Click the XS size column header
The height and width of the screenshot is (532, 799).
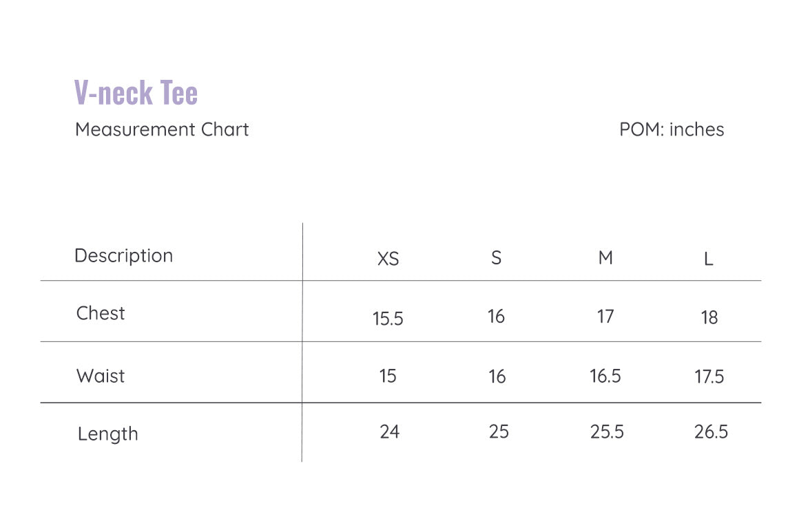click(388, 259)
